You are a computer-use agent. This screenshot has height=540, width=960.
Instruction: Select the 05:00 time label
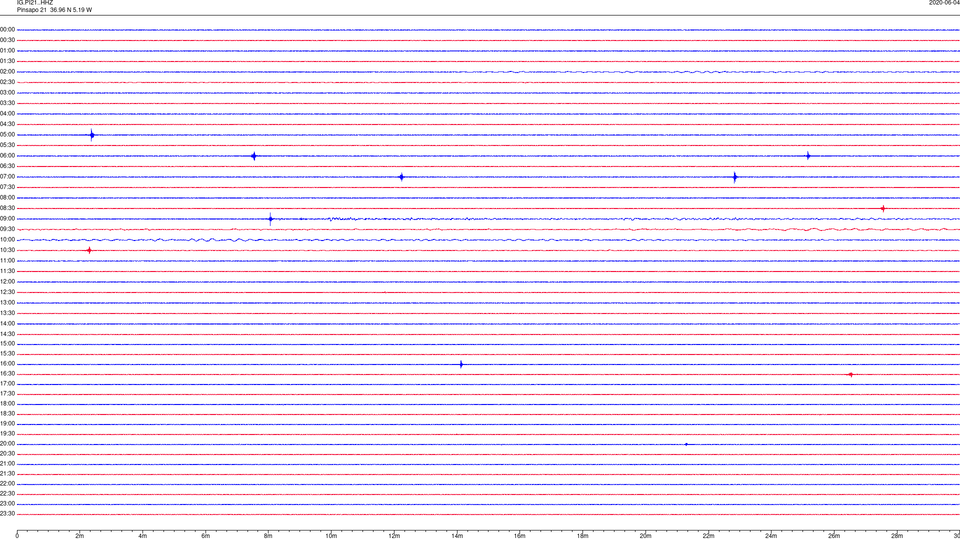point(7,135)
